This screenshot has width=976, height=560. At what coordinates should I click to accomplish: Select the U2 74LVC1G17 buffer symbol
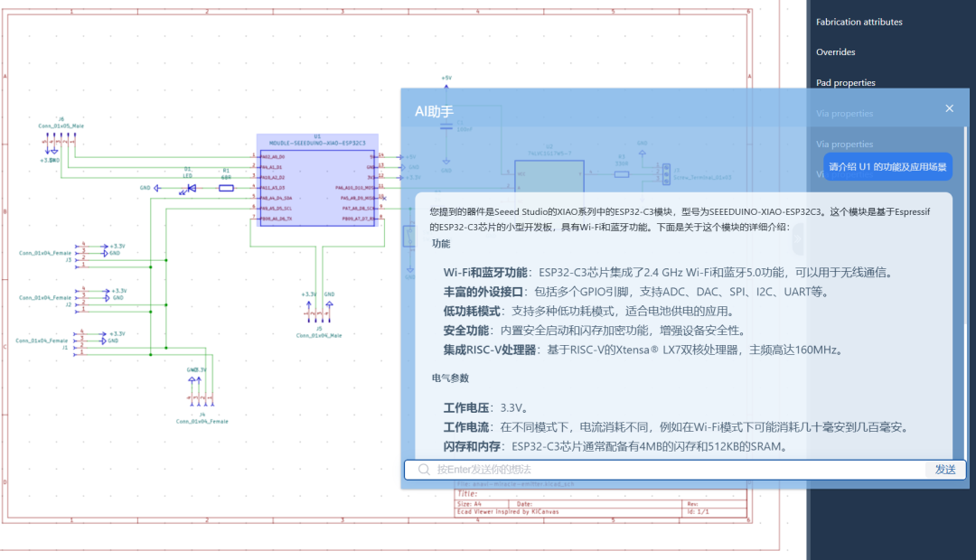549,176
